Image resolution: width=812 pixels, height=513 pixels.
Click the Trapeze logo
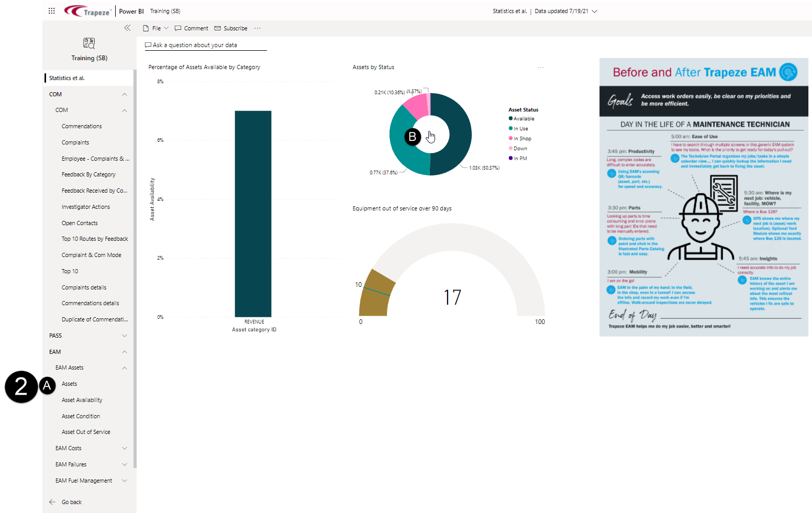87,10
